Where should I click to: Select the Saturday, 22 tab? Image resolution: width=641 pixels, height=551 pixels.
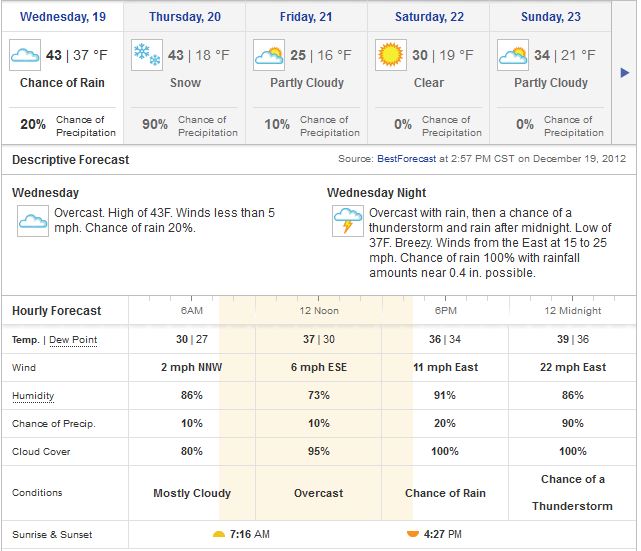428,17
